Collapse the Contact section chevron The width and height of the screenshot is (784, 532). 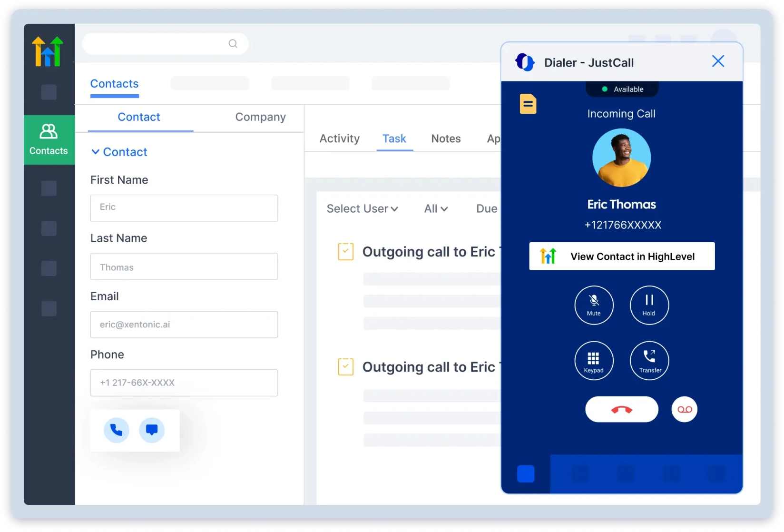[95, 152]
